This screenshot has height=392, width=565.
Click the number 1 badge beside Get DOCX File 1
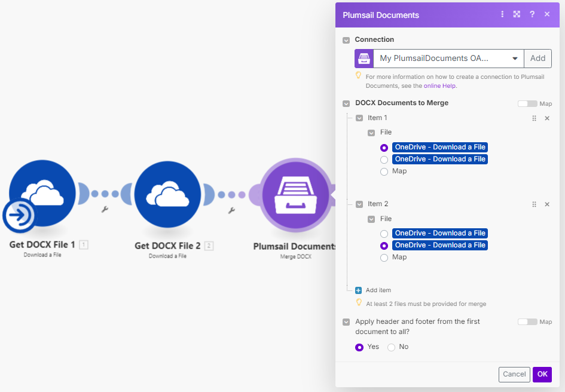(x=84, y=245)
